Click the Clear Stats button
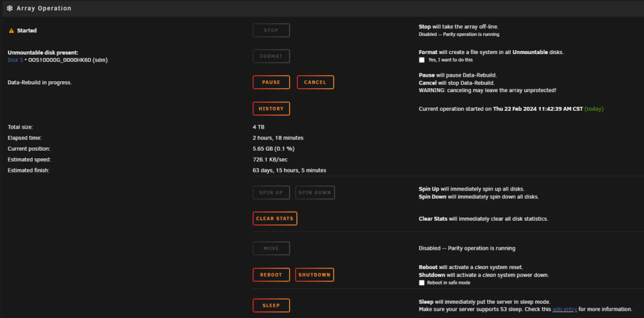644x318 pixels. pyautogui.click(x=275, y=218)
